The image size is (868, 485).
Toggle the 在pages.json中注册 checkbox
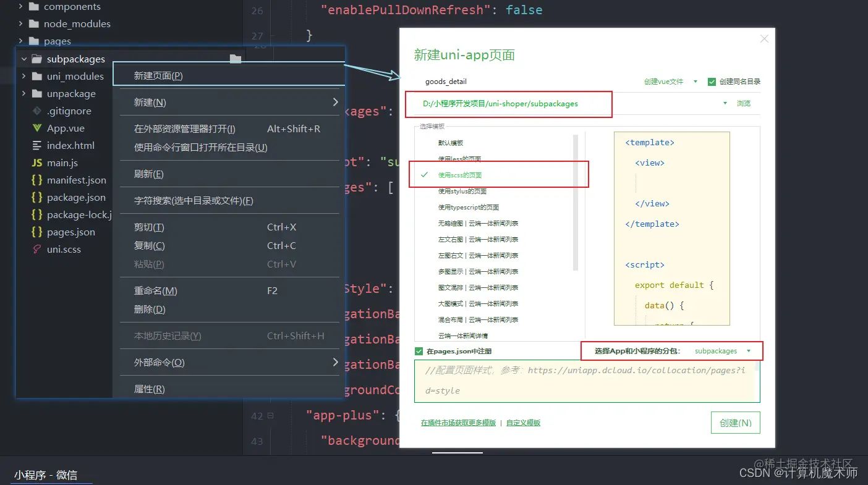pyautogui.click(x=419, y=351)
